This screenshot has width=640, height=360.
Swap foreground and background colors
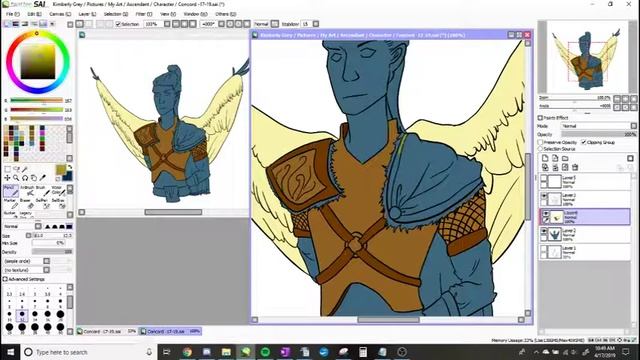click(69, 167)
